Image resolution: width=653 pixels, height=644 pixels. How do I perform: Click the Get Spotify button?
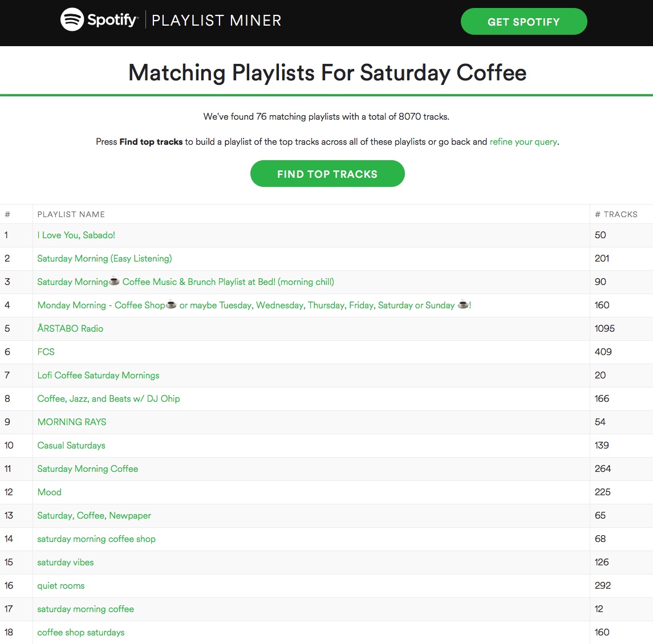(524, 22)
